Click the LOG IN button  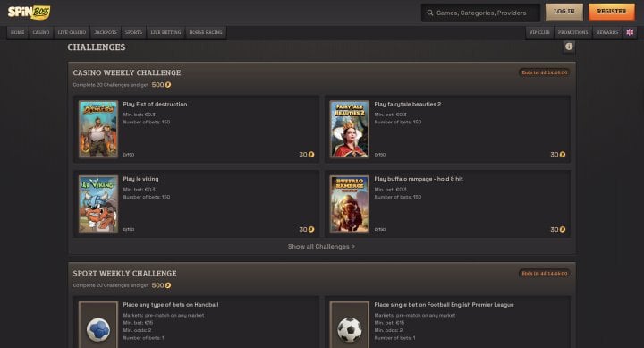(563, 12)
